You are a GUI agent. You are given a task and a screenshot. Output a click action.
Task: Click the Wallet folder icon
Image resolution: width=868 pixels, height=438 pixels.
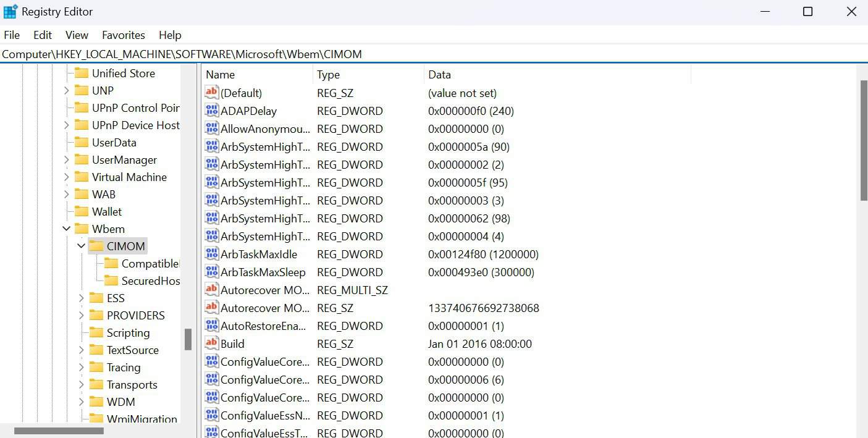pyautogui.click(x=82, y=211)
